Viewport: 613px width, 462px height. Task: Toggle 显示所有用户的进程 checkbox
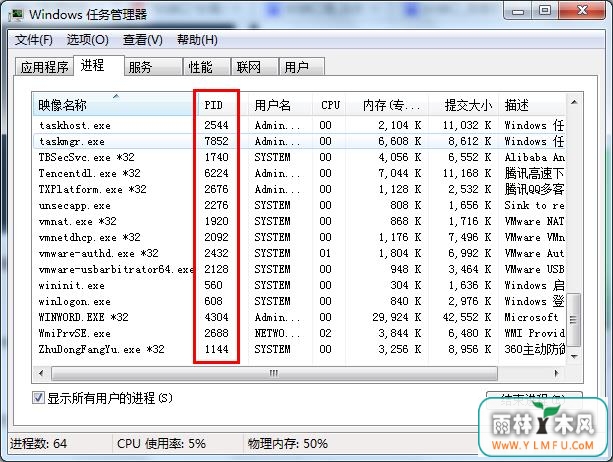coord(38,398)
